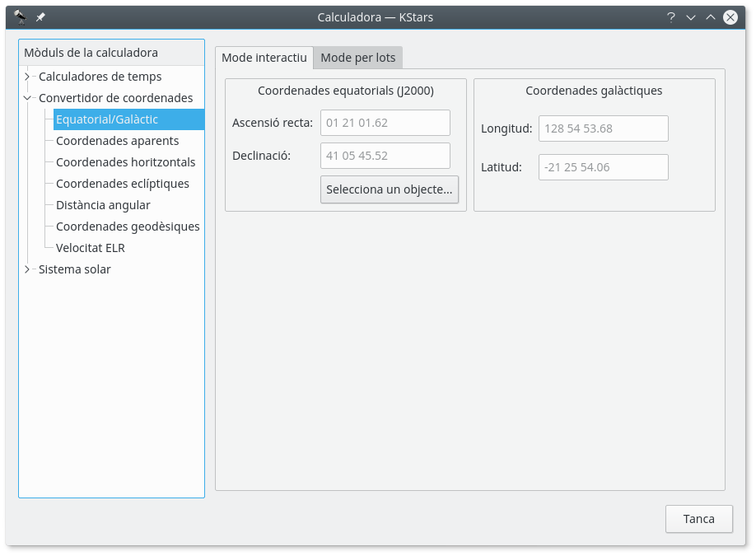The image size is (756, 556).
Task: Click the galactic Latitud field
Action: [x=603, y=167]
